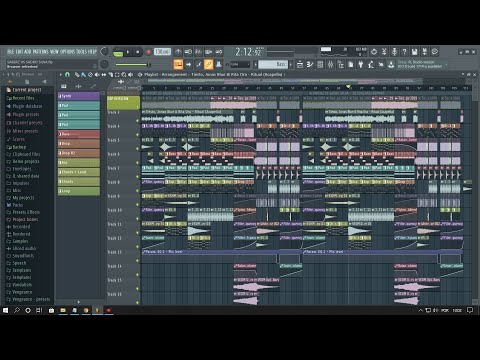The height and width of the screenshot is (360, 480).
Task: Click arrow right of the pattern selector
Action: pyautogui.click(x=291, y=64)
